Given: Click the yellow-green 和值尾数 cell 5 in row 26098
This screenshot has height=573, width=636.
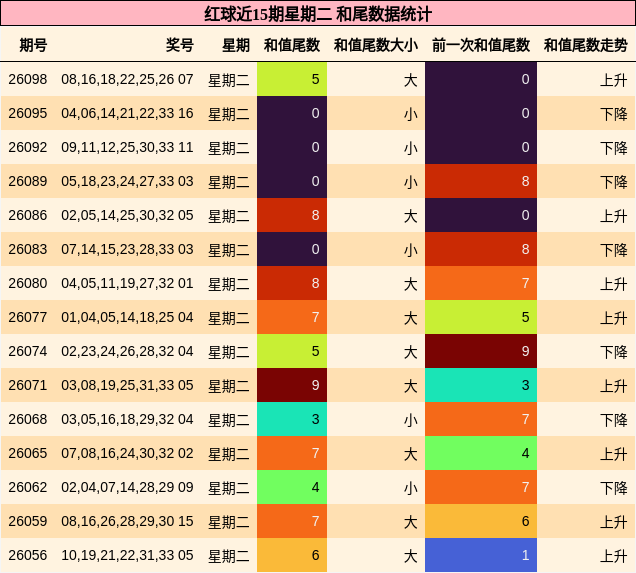Looking at the screenshot, I should (292, 79).
